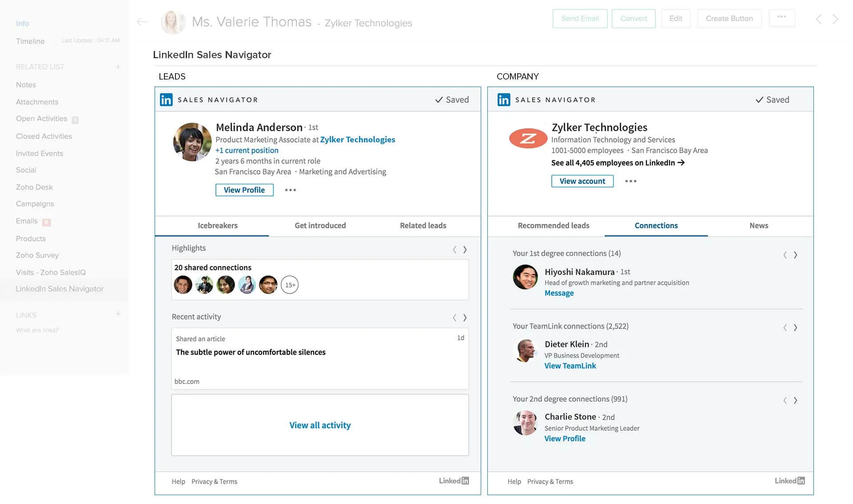
Task: Open Privacy & Terms in Company footer
Action: click(x=550, y=482)
